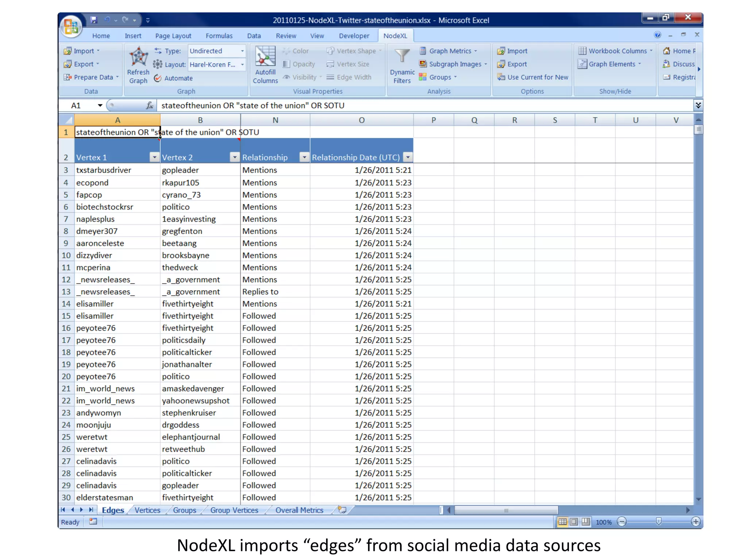Image resolution: width=747 pixels, height=560 pixels.
Task: Click Import in the Data group
Action: [x=82, y=51]
